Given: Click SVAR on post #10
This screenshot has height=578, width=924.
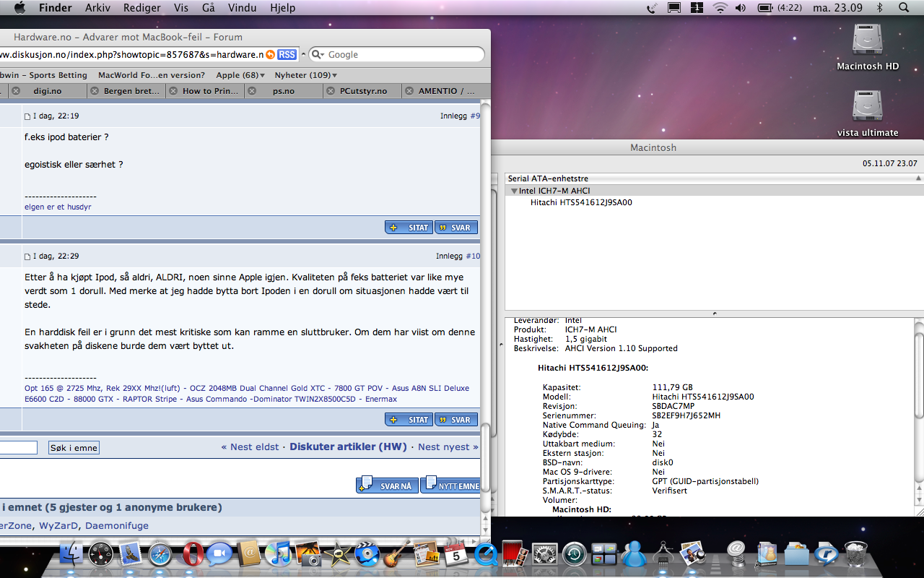Looking at the screenshot, I should pos(456,420).
